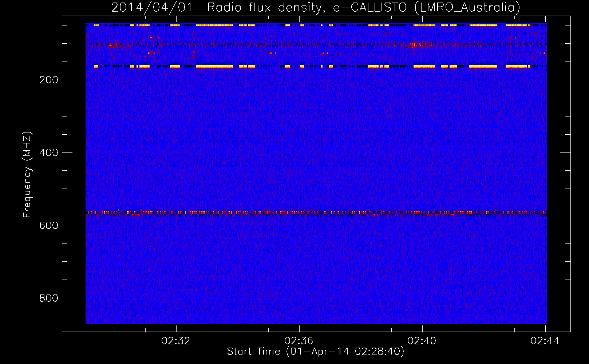Screen dimensions: 589x364
Task: Select the 800 frequency tick label
Action: (49, 298)
